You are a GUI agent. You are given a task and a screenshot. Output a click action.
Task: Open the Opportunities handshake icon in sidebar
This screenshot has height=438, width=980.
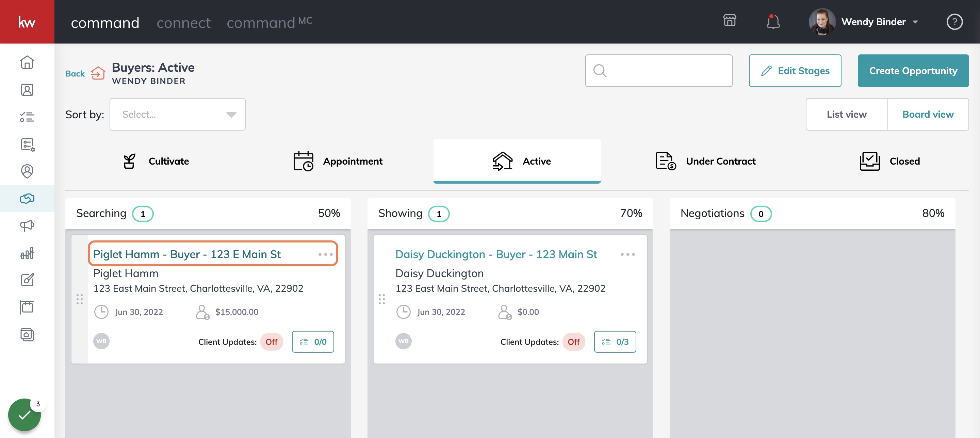pos(27,199)
